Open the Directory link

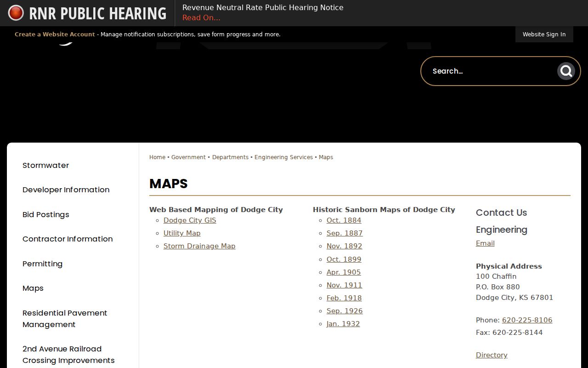click(492, 355)
